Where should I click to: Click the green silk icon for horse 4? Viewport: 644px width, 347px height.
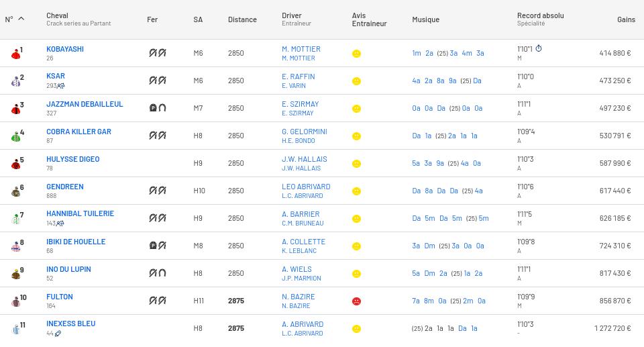tap(15, 136)
